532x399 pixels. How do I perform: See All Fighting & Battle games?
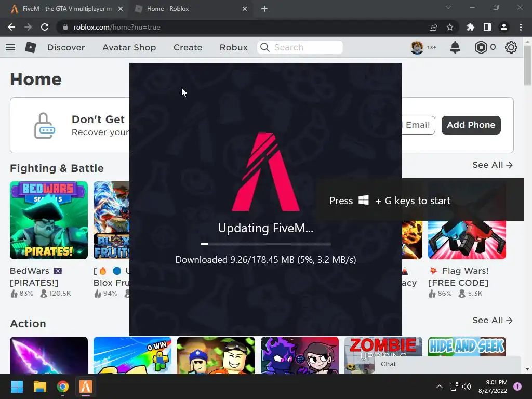[493, 165]
